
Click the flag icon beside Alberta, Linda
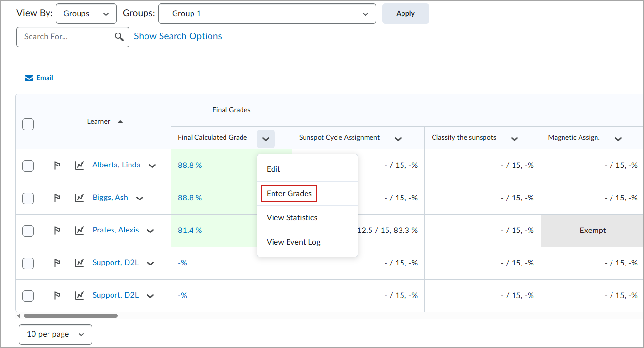(57, 165)
